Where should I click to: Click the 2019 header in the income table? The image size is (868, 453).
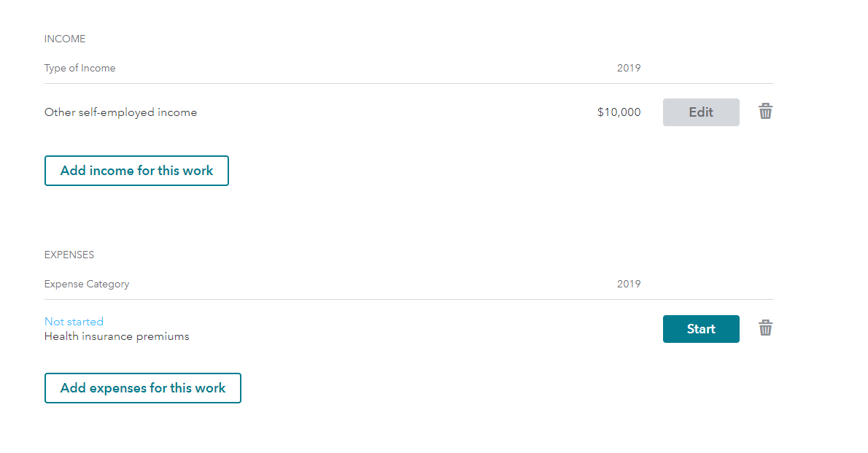click(x=629, y=68)
